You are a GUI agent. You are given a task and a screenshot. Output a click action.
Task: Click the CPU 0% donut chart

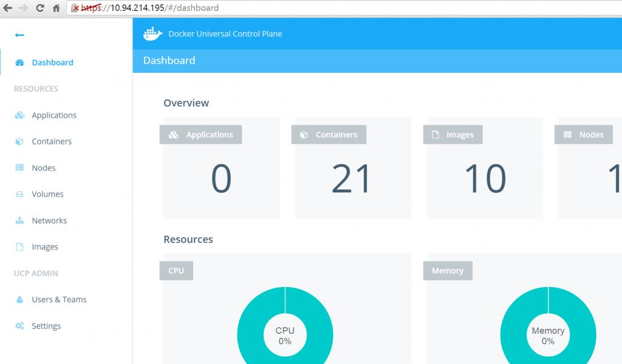[x=285, y=334]
